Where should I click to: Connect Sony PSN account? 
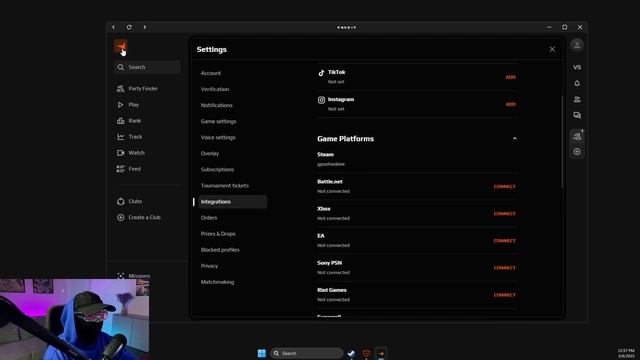coord(504,268)
